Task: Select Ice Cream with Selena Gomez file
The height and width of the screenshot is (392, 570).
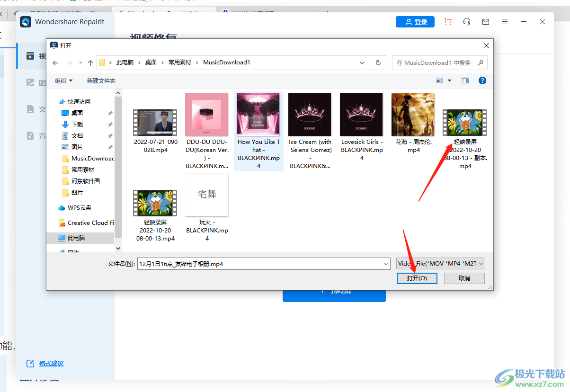Action: coord(310,131)
